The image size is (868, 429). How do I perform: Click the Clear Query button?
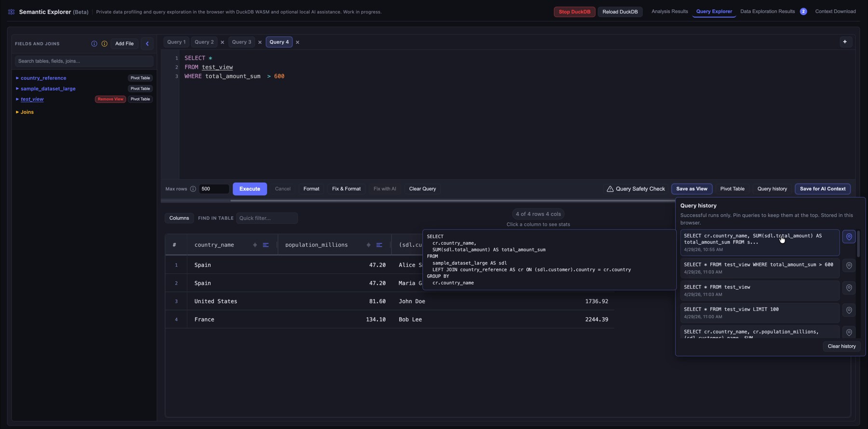coord(422,189)
